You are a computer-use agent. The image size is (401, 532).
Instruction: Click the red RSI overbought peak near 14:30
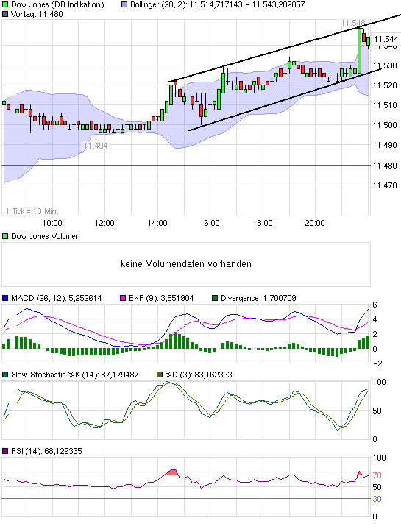(172, 472)
